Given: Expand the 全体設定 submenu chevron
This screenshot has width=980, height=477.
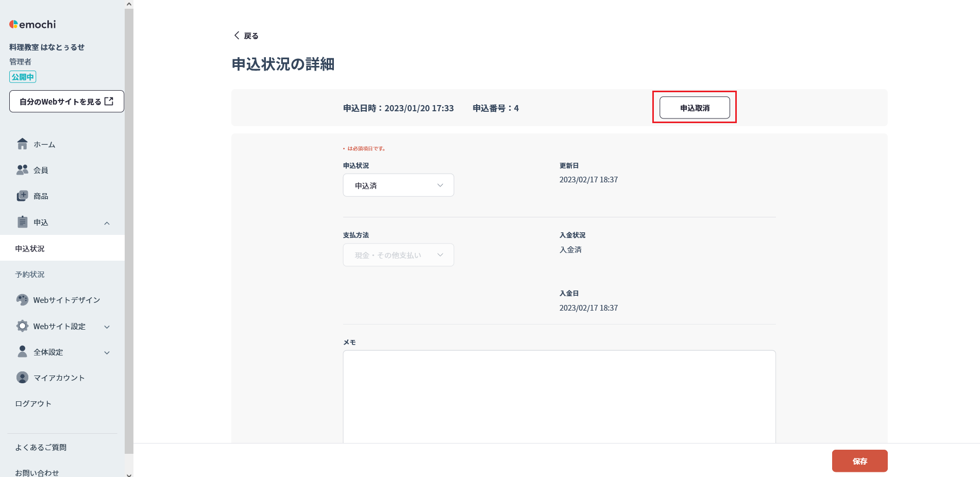Looking at the screenshot, I should click(107, 353).
